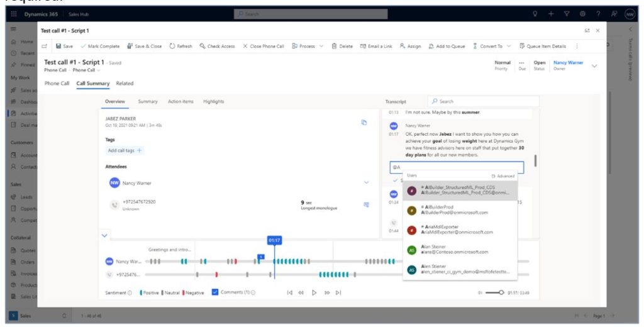Collapse the timeline panel with the chevron
644x327 pixels.
(104, 235)
